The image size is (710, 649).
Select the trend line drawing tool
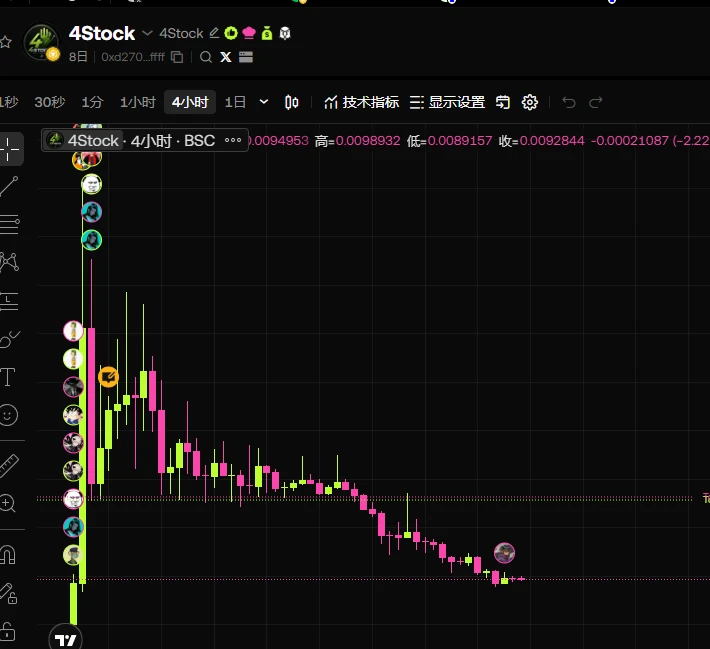tap(9, 187)
